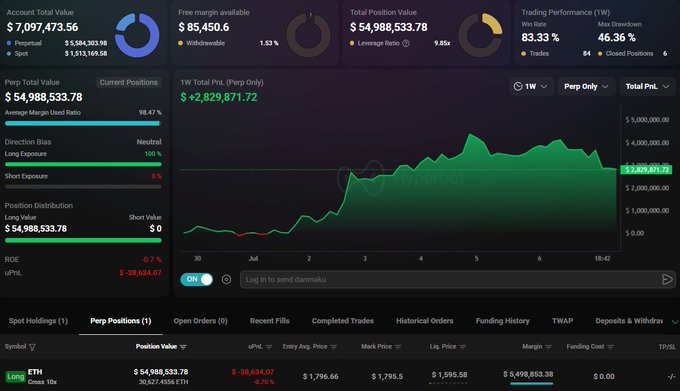Click the TP/SL value for ETH
The image size is (680, 391).
coord(671,377)
